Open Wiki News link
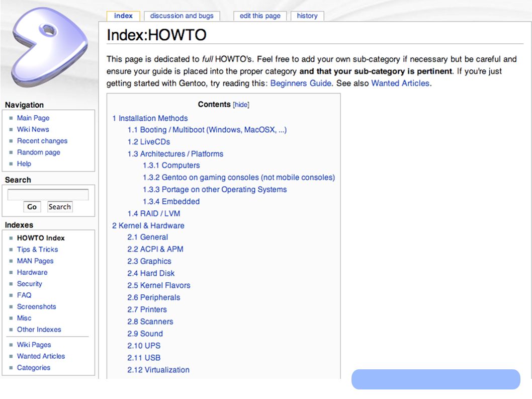 click(33, 129)
